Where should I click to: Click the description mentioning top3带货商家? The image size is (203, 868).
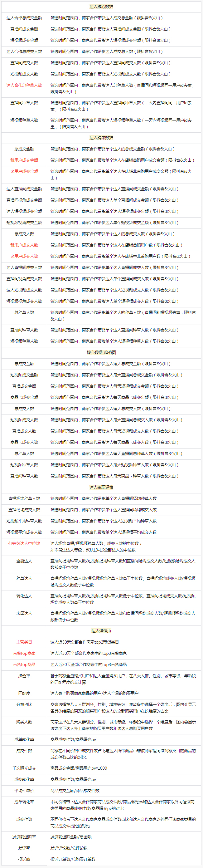click(89, 653)
